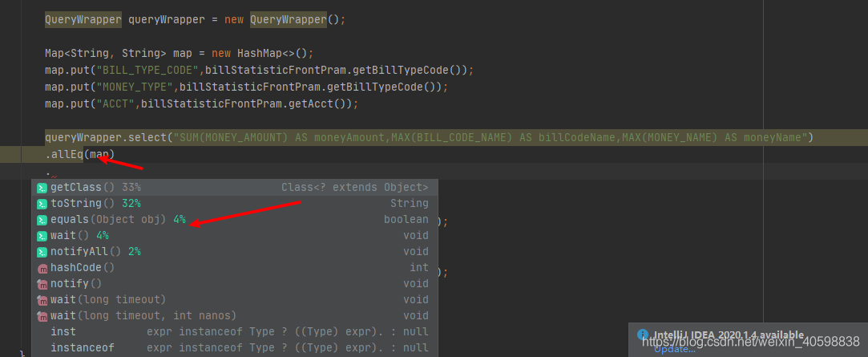Pick notify() completion entry
The width and height of the screenshot is (868, 357).
(x=234, y=283)
